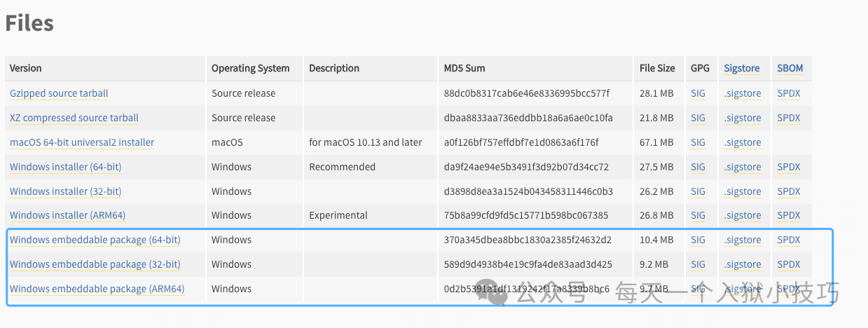
Task: Open Windows embeddable package (ARM64) link
Action: (x=97, y=289)
